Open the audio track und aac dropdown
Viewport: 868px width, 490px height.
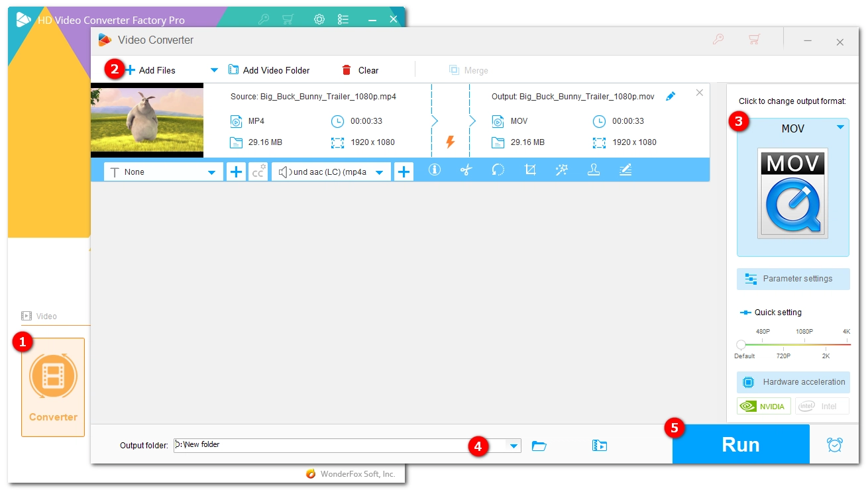coord(331,171)
